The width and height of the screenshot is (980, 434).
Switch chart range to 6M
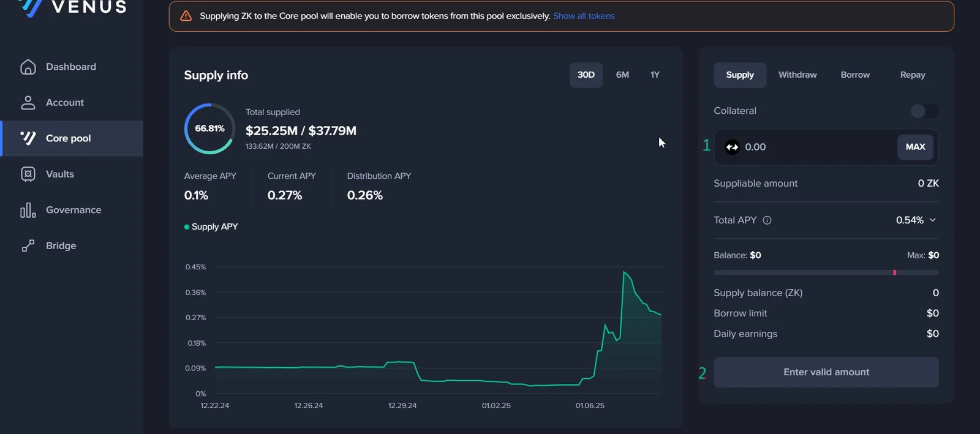click(622, 75)
